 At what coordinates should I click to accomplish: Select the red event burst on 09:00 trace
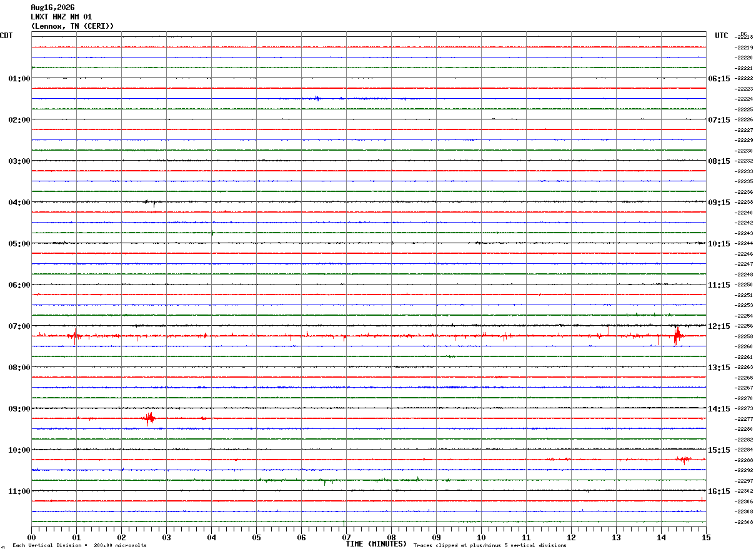pos(149,418)
